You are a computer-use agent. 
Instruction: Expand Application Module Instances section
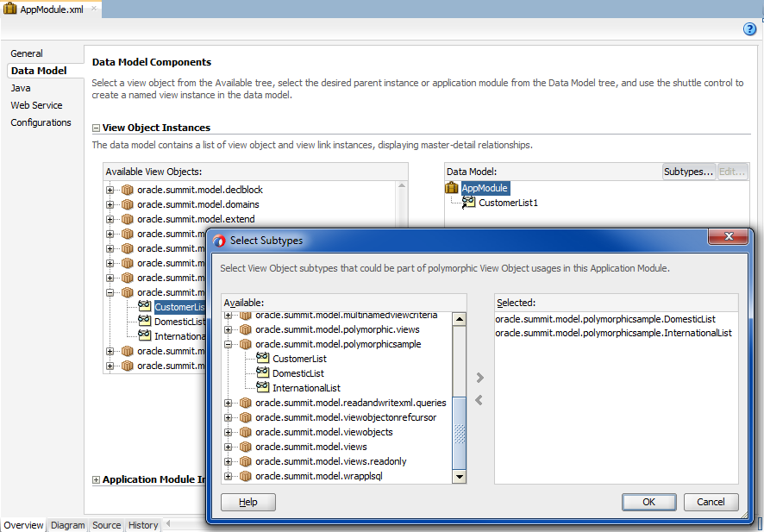tap(96, 480)
